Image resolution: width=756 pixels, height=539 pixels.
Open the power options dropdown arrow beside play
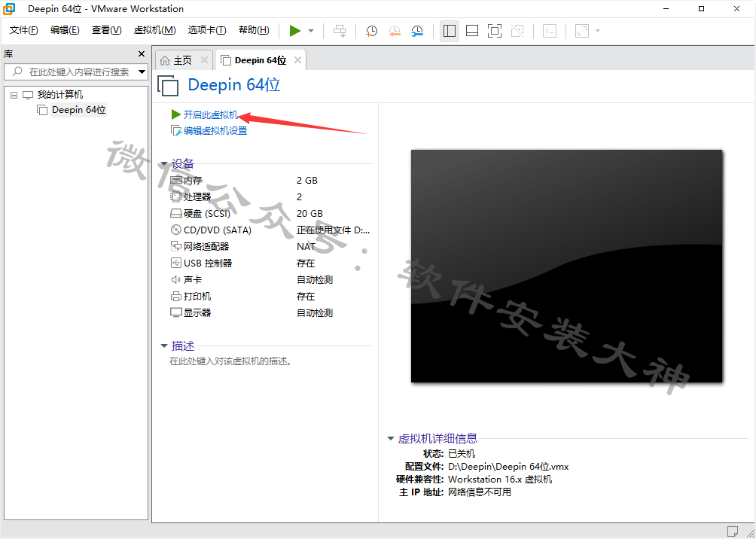coord(311,31)
